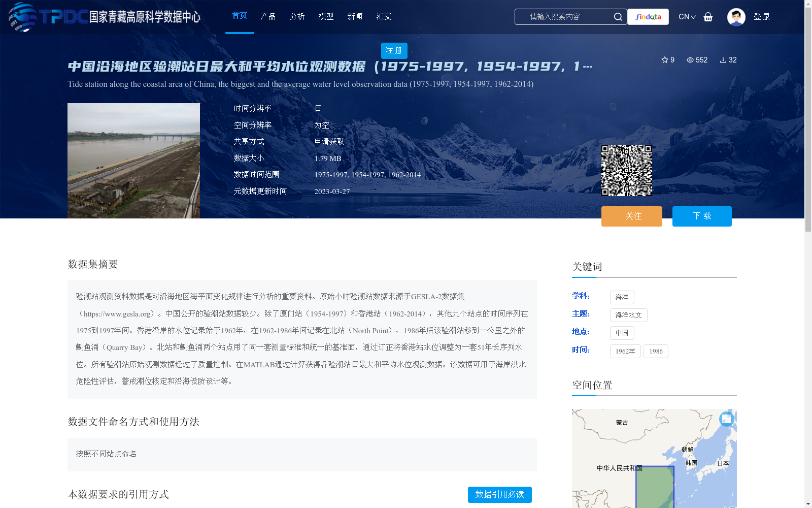This screenshot has height=508, width=812.
Task: Open the 数据引用必读 citation button
Action: pos(499,494)
